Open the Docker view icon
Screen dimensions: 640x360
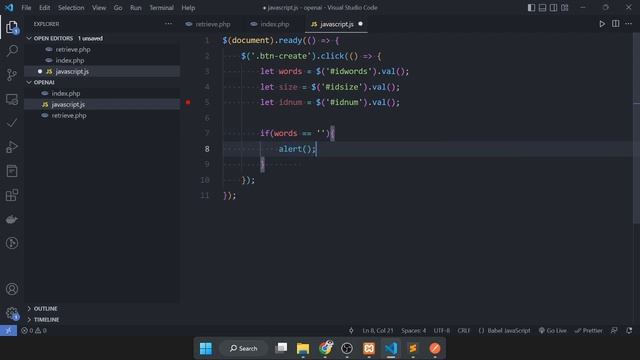coord(12,219)
